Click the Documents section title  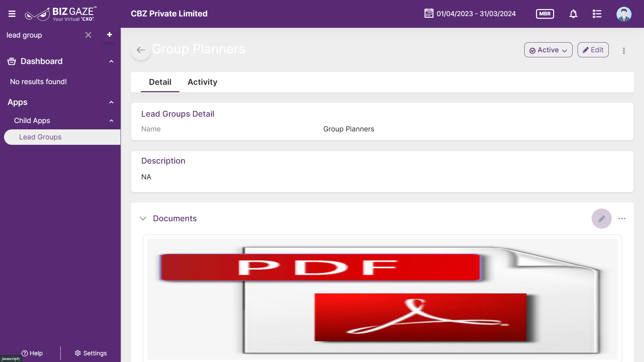(175, 219)
